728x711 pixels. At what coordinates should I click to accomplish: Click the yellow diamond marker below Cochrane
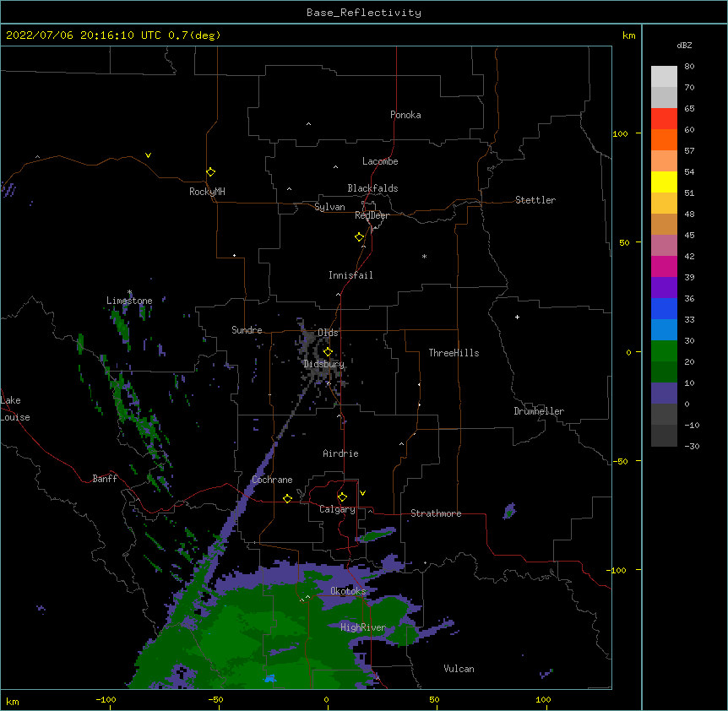pos(287,498)
